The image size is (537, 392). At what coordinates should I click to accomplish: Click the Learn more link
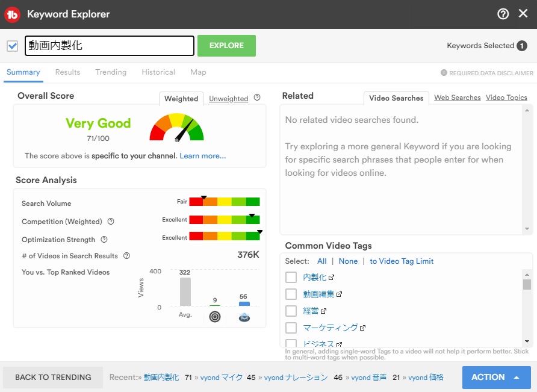203,156
